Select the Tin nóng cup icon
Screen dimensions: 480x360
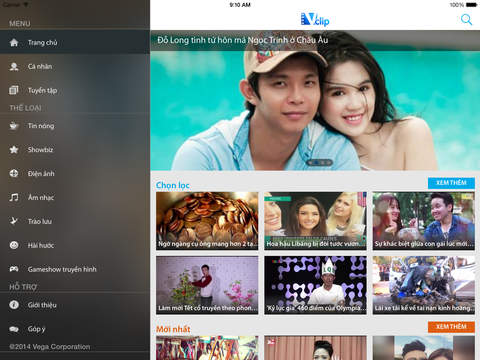coord(14,126)
